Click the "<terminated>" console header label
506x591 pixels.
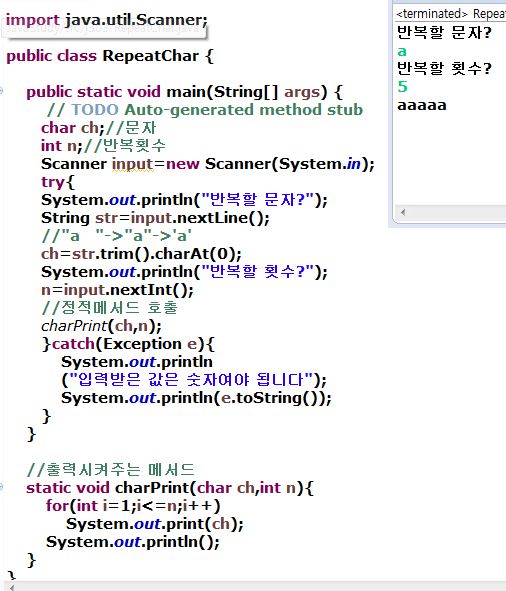tap(432, 14)
